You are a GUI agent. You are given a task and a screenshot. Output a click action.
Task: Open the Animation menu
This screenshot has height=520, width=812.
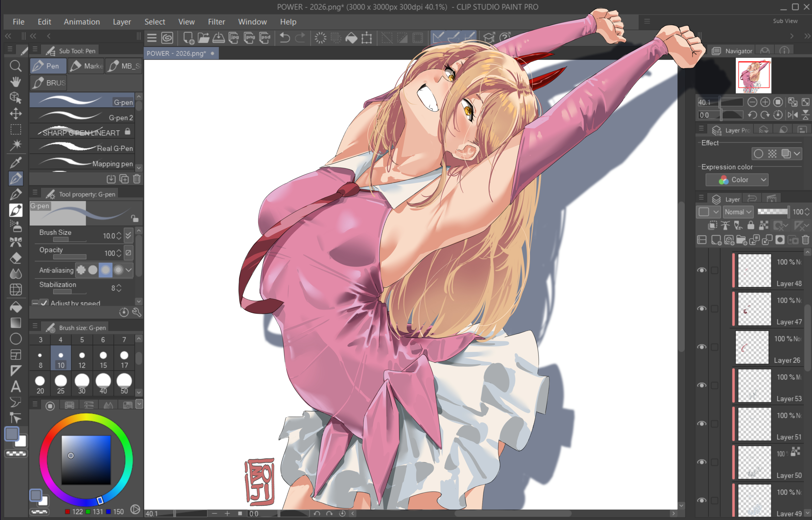[82, 22]
